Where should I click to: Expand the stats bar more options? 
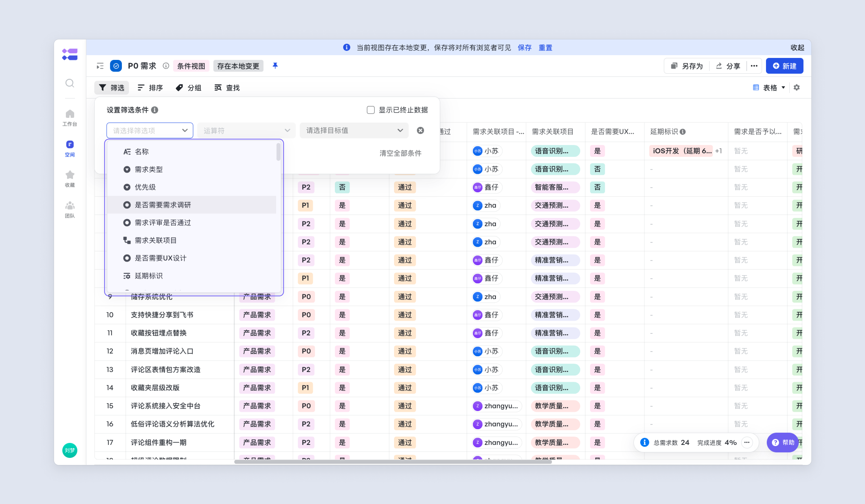[x=747, y=442]
